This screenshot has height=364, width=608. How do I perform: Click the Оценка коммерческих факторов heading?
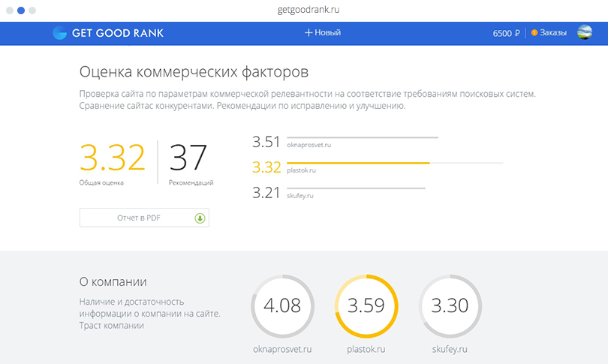tap(194, 72)
